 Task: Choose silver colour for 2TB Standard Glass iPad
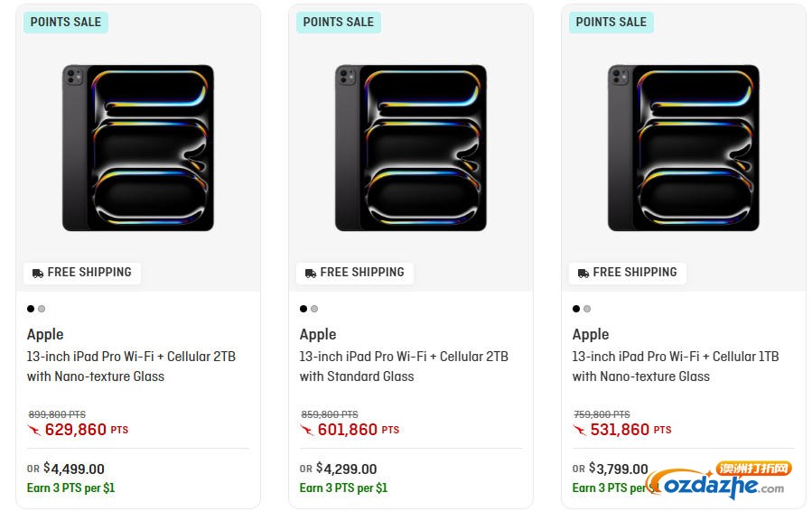pos(314,309)
